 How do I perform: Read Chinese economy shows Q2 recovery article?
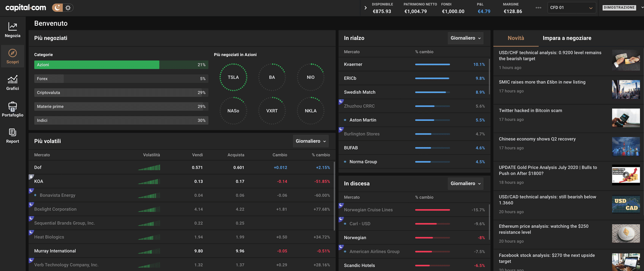point(537,139)
